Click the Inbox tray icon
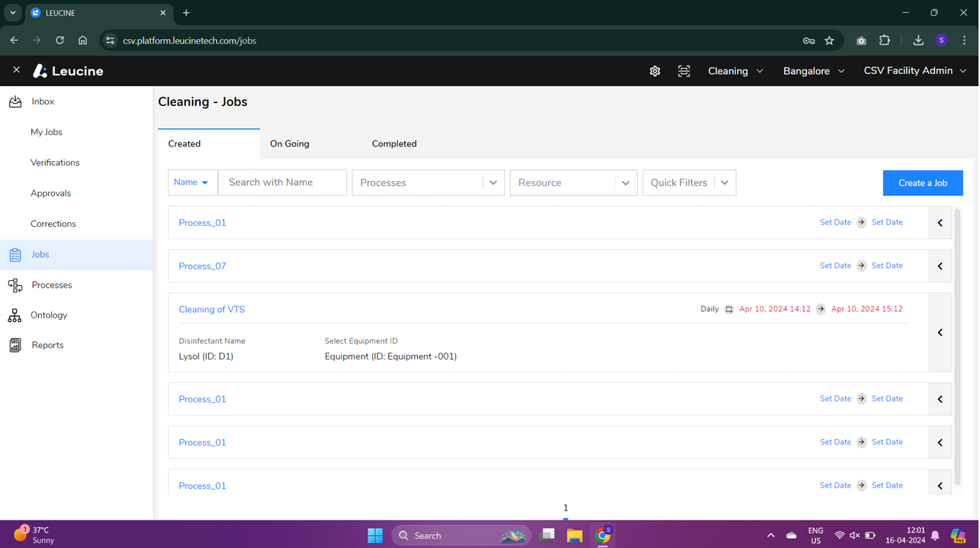Viewport: 980px width, 548px height. coord(15,102)
